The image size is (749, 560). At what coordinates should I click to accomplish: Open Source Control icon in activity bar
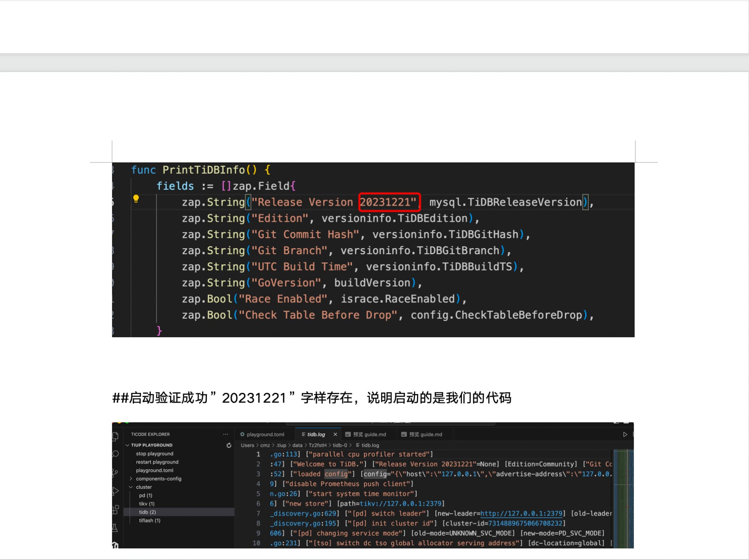tap(115, 473)
